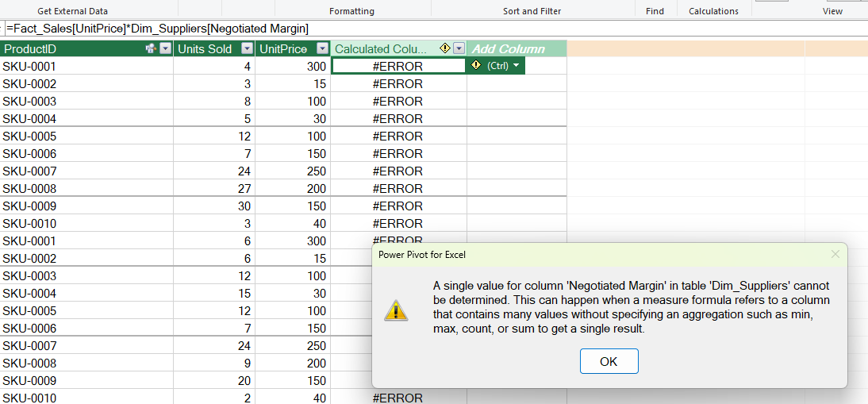The height and width of the screenshot is (404, 868).
Task: Select SKU-0002 cell with 3 units sold
Action: click(86, 83)
